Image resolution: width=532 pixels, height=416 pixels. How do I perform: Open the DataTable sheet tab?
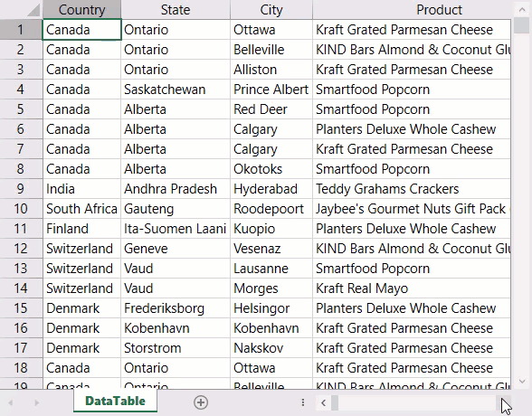pos(116,402)
